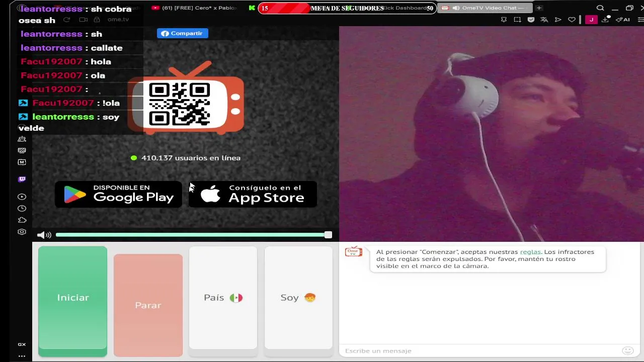Screen dimensions: 644x362
Task: Open the network limiter icon in sidebar
Action: pos(22,150)
